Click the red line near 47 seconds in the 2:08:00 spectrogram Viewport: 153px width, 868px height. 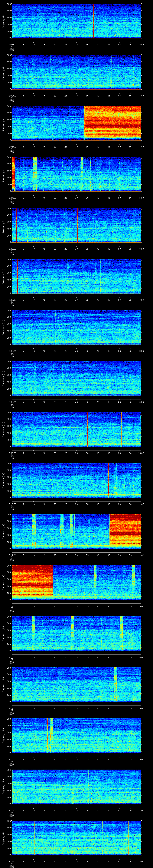pyautogui.click(x=114, y=378)
